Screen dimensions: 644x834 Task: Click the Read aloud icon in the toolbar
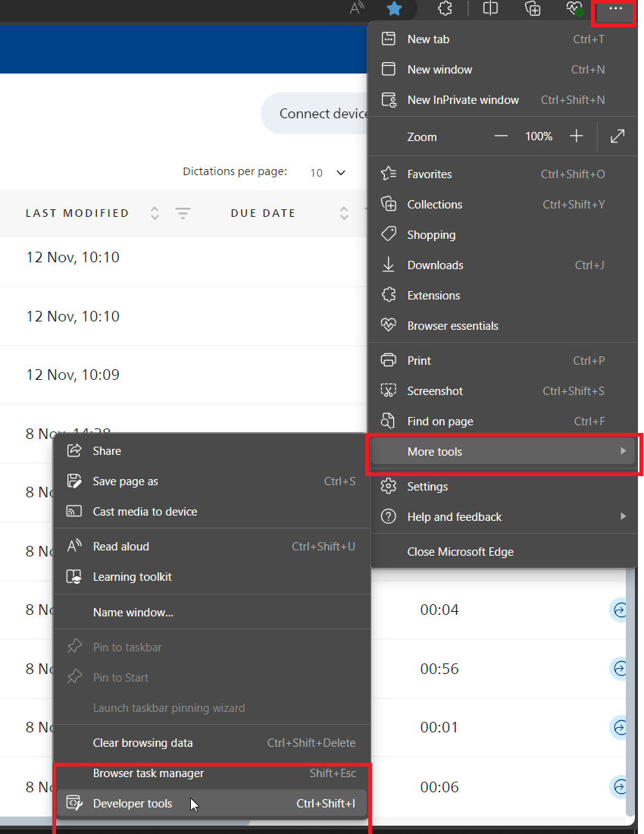tap(357, 8)
